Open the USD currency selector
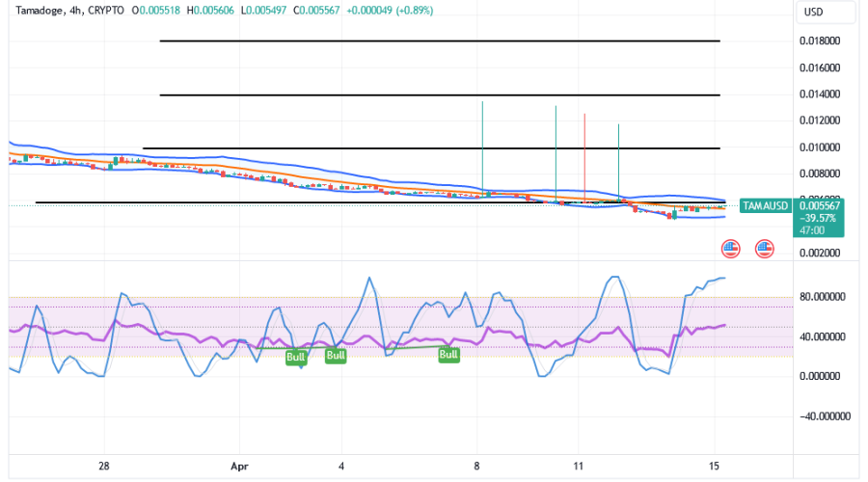The image size is (868, 482). 817,13
